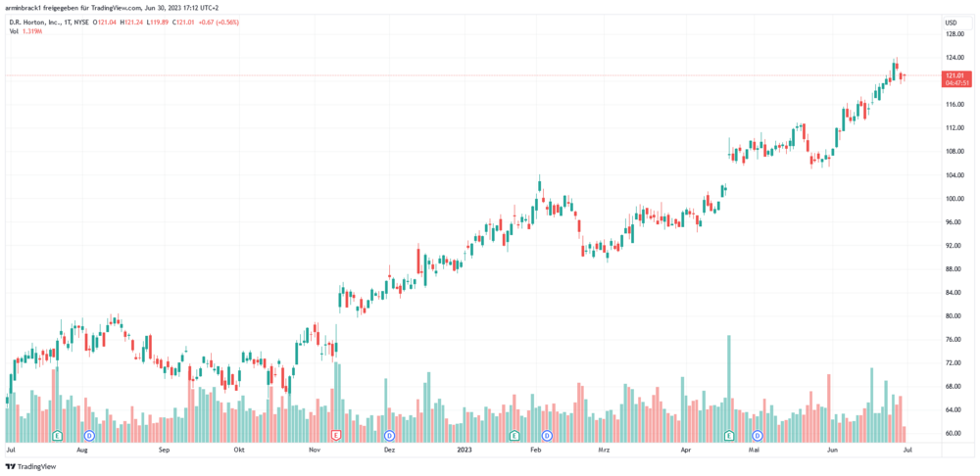Click the dividend marker near Aug
Screen dimensions: 980x476
point(89,434)
